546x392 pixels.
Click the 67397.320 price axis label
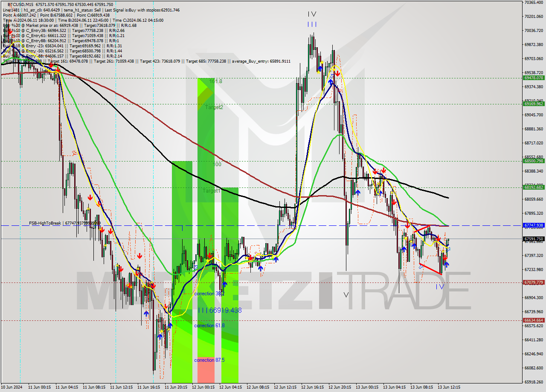click(x=533, y=255)
